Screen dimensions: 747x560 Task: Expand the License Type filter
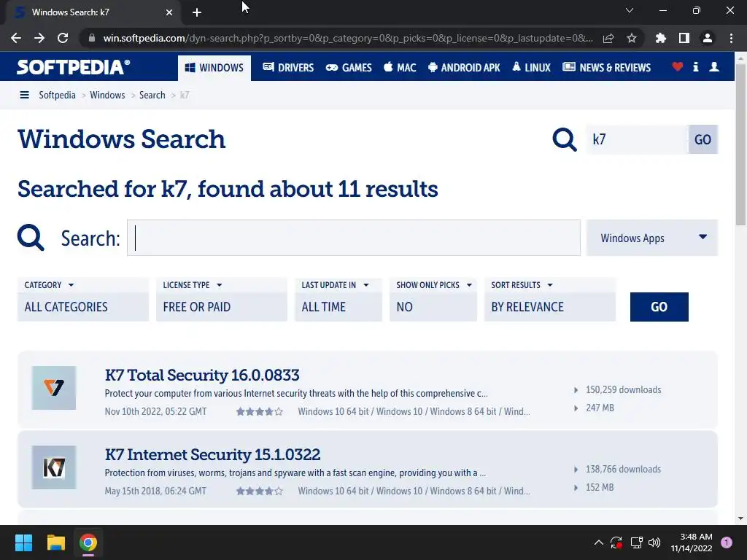[x=222, y=300]
